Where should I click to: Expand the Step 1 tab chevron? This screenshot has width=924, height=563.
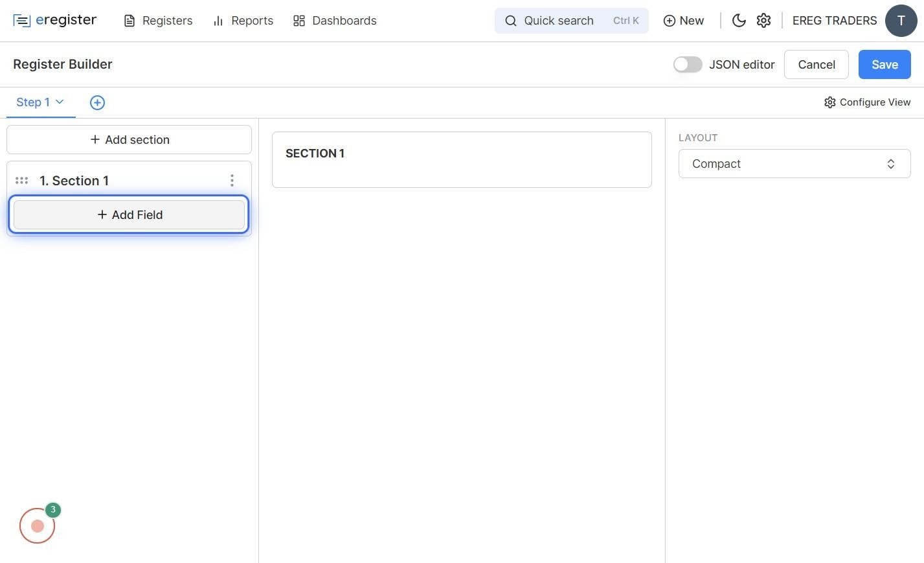coord(60,102)
